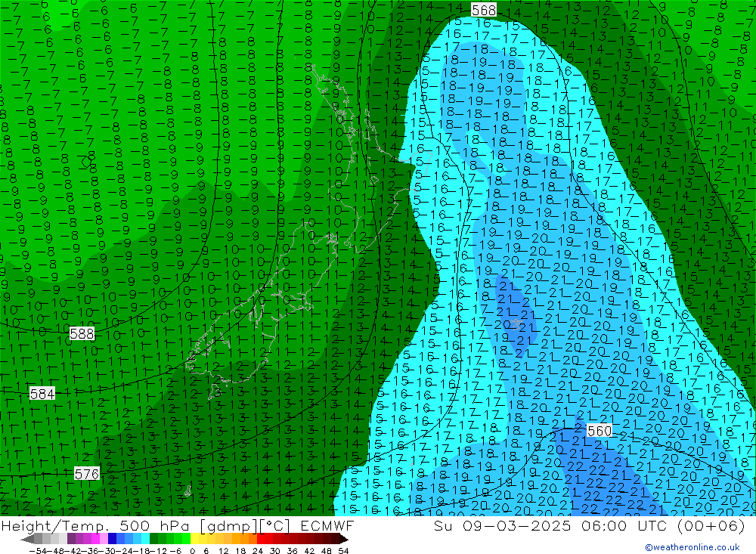Click the left gray arrow end of color scale

click(28, 539)
